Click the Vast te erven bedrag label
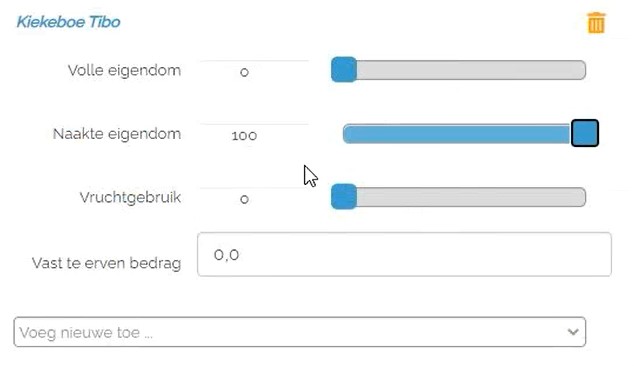This screenshot has width=634, height=366. 106,263
